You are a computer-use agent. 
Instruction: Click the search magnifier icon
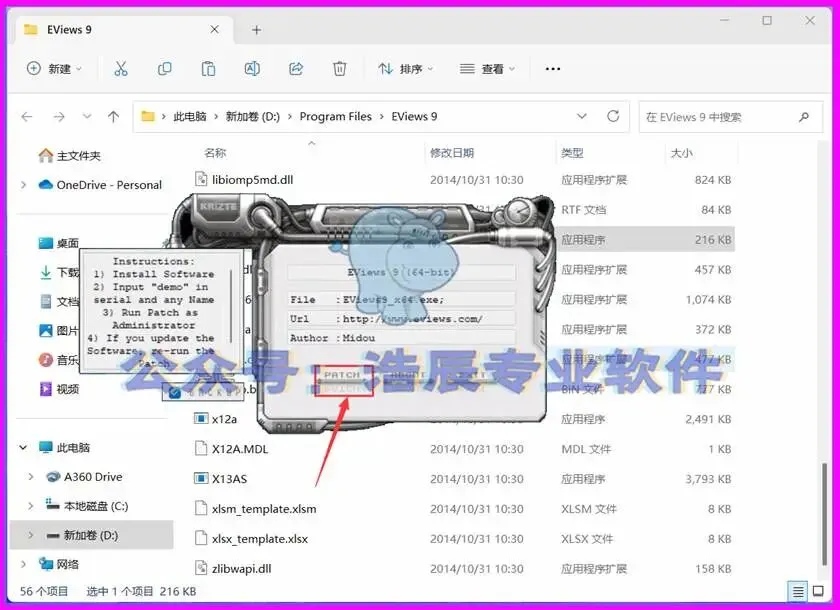(x=804, y=117)
